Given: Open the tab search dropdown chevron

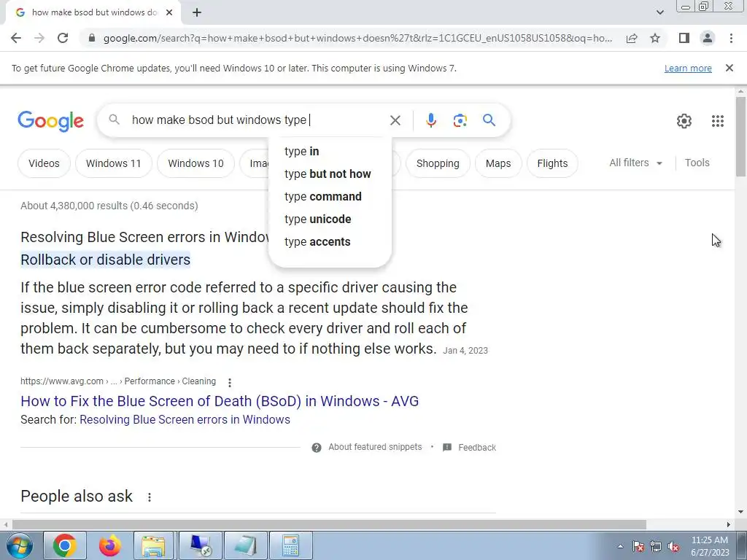Looking at the screenshot, I should click(659, 12).
